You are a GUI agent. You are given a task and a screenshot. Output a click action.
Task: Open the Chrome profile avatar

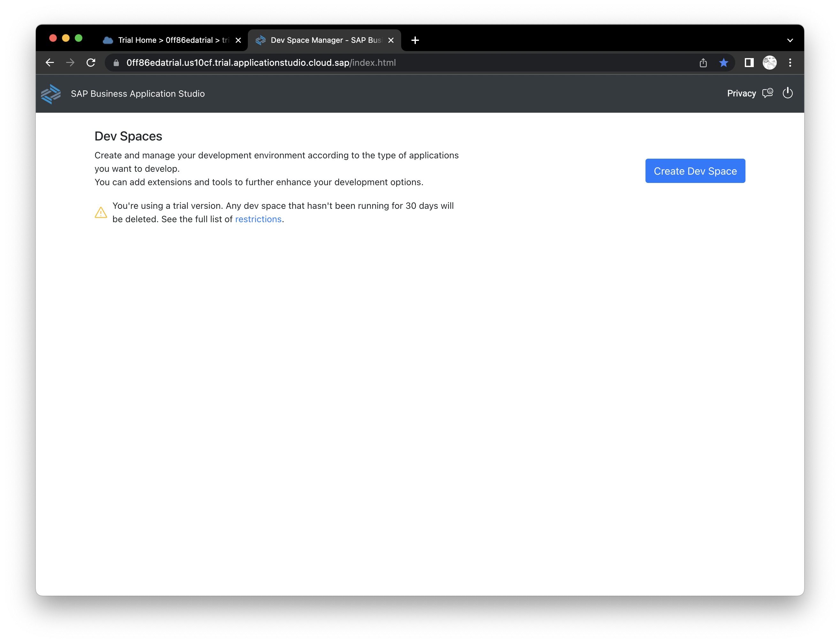point(769,63)
